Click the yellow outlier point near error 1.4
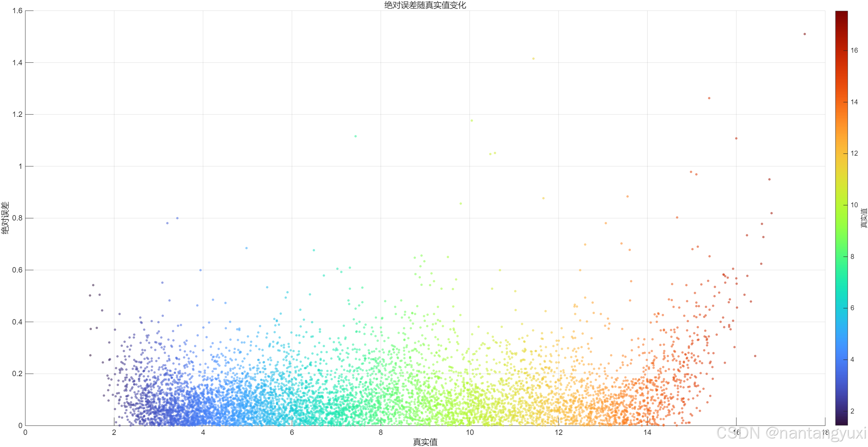The width and height of the screenshot is (868, 447). pos(533,59)
